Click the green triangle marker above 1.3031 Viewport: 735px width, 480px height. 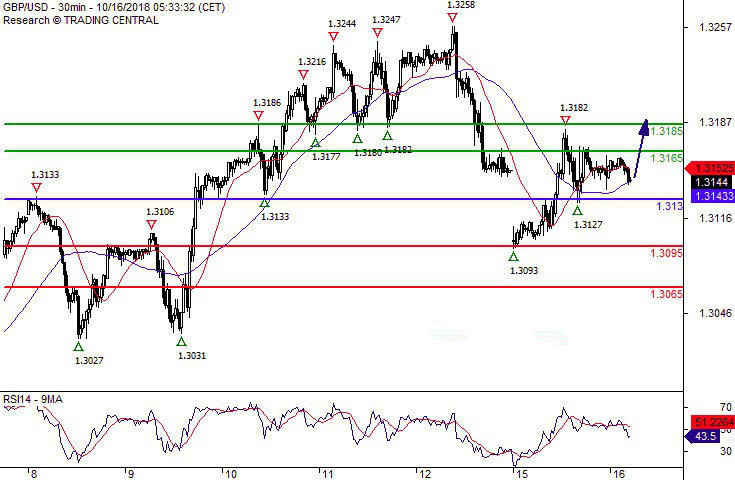click(181, 342)
